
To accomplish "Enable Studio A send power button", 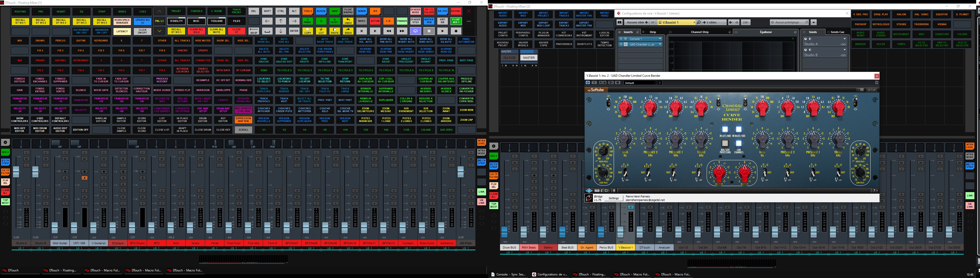I will tap(806, 39).
